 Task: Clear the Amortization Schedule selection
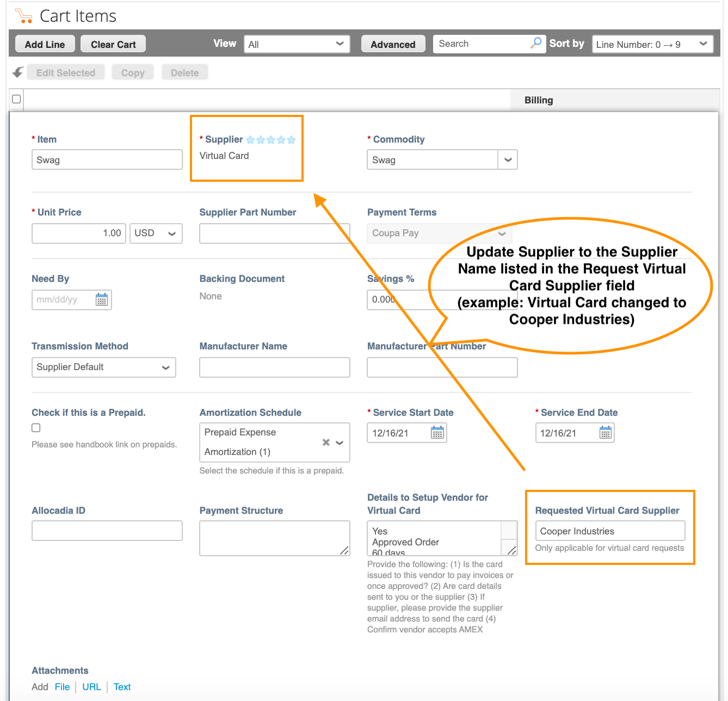(326, 442)
